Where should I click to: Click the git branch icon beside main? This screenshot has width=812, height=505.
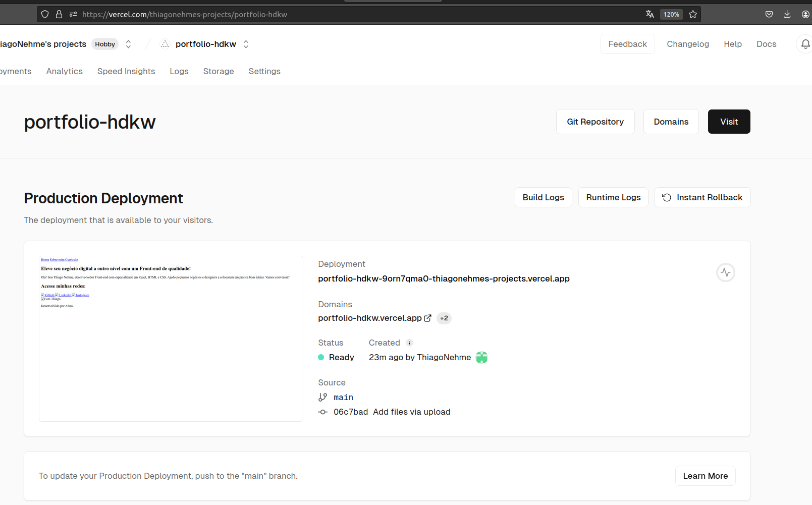[323, 397]
